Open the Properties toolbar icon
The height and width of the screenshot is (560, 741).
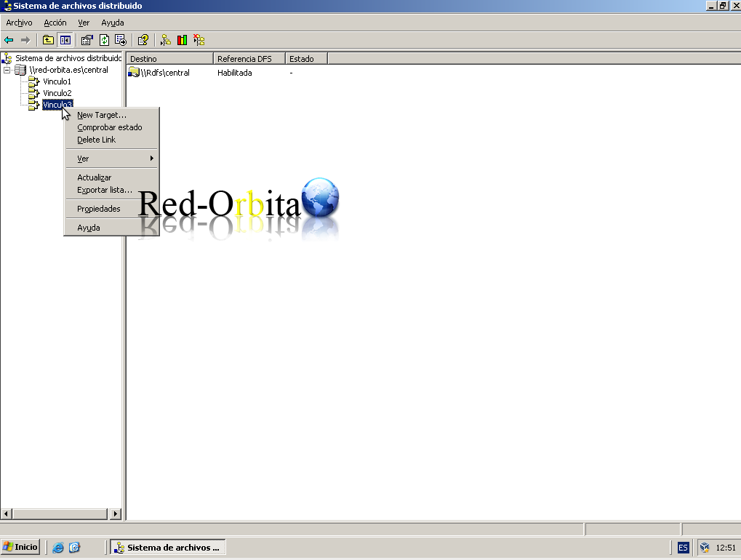pyautogui.click(x=87, y=40)
